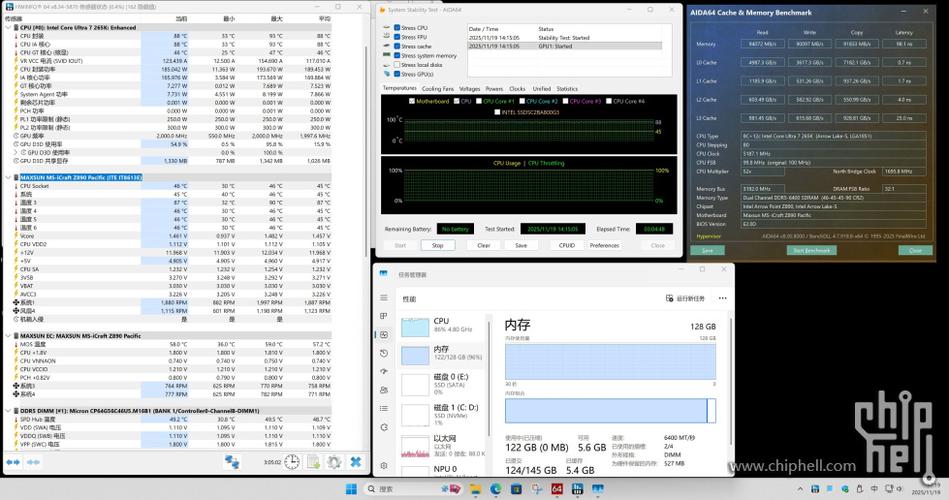
Task: Expand the GPU D3D usage sub-node
Action: pyautogui.click(x=16, y=153)
